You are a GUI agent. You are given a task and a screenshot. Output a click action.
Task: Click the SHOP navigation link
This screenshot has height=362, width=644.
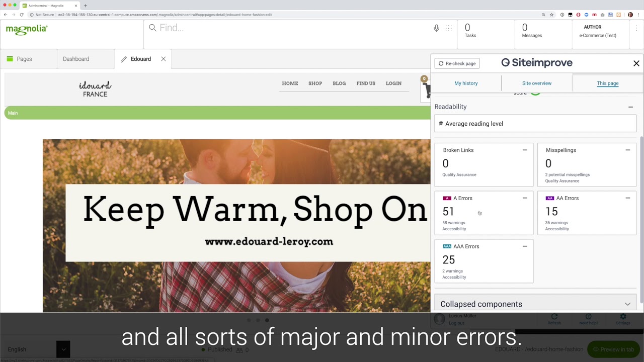315,83
